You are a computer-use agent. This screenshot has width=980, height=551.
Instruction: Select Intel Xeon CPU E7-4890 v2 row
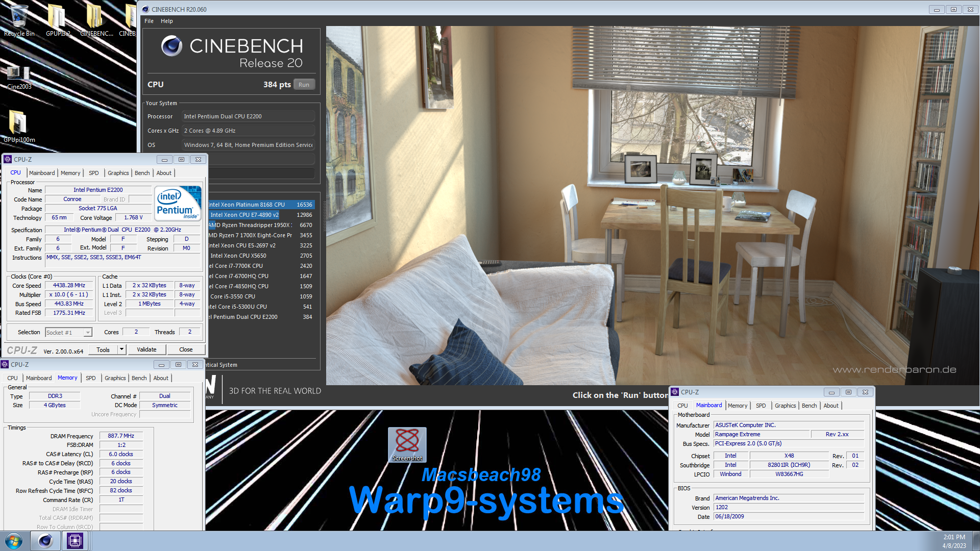click(x=260, y=215)
